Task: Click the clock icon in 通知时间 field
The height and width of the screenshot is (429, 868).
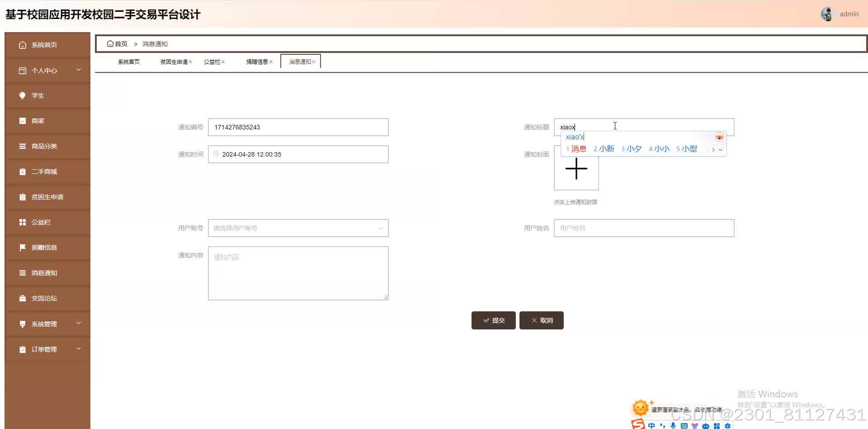Action: point(216,154)
